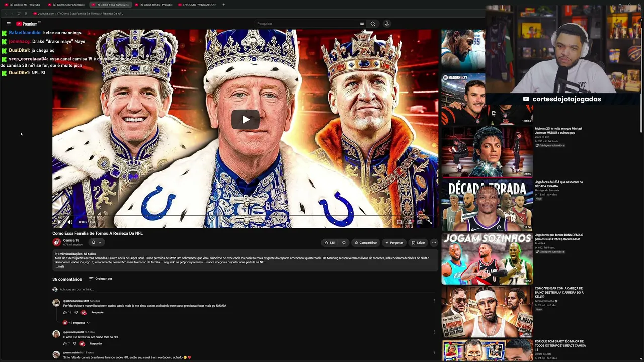Screen dimensions: 644x362
Task: Switch to the 'COMO PENSAR COM' browser tab
Action: tap(197, 5)
